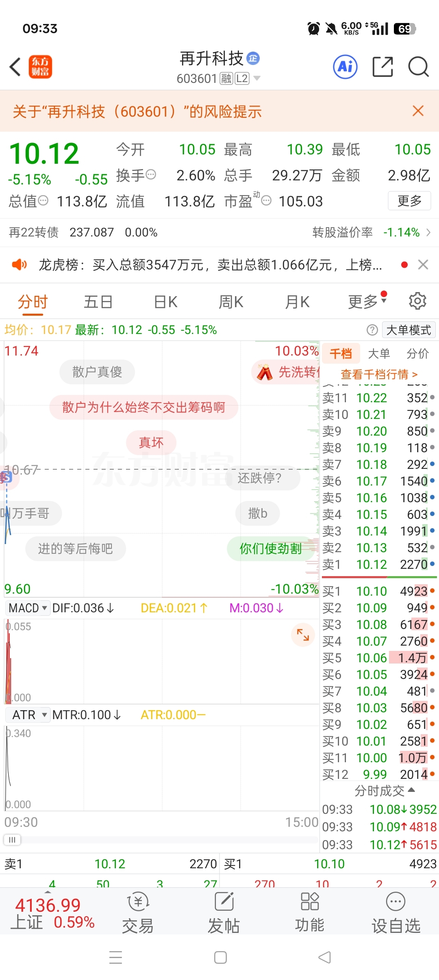Viewport: 439px width, 980px height.
Task: Switch to 日K tab
Action: click(166, 302)
